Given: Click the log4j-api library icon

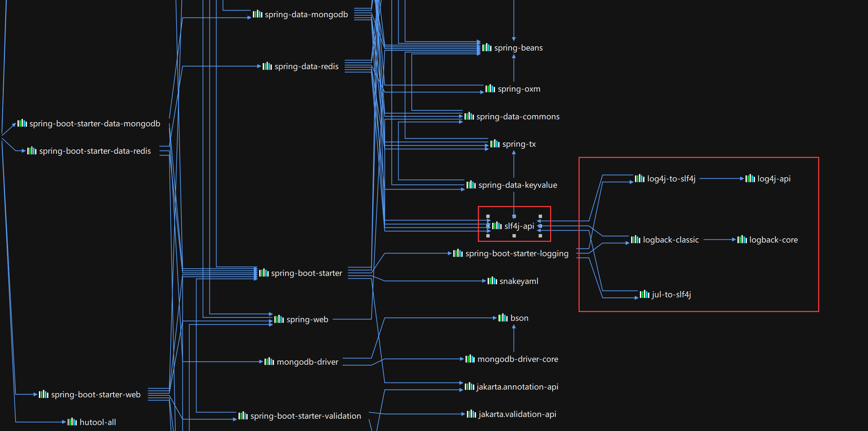Looking at the screenshot, I should 750,178.
